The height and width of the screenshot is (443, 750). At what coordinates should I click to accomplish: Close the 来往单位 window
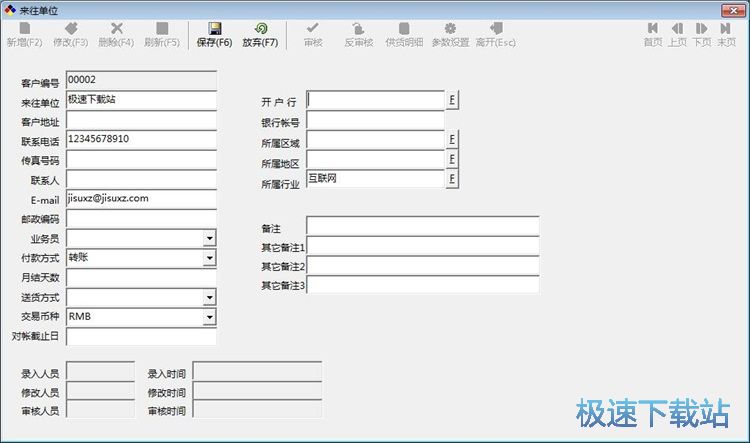pos(733,10)
